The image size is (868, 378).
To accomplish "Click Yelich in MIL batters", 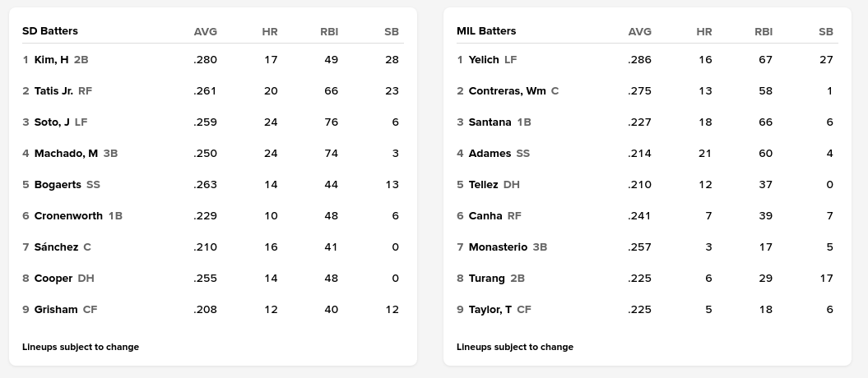I will click(484, 60).
